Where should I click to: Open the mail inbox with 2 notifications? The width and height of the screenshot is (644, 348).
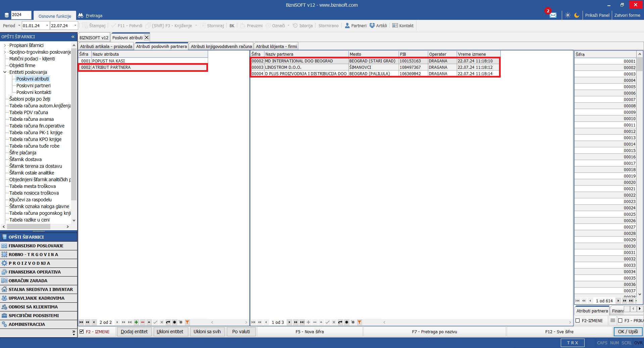(x=553, y=15)
